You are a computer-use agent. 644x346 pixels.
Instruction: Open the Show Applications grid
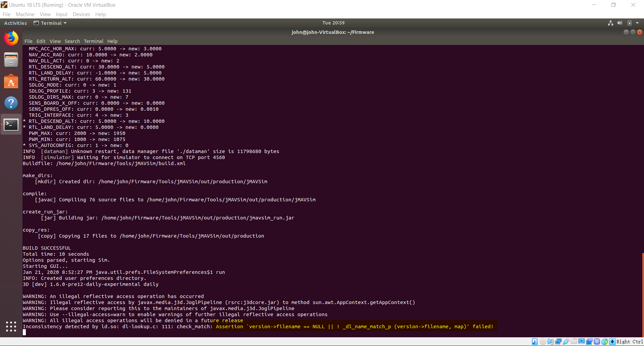tap(11, 327)
